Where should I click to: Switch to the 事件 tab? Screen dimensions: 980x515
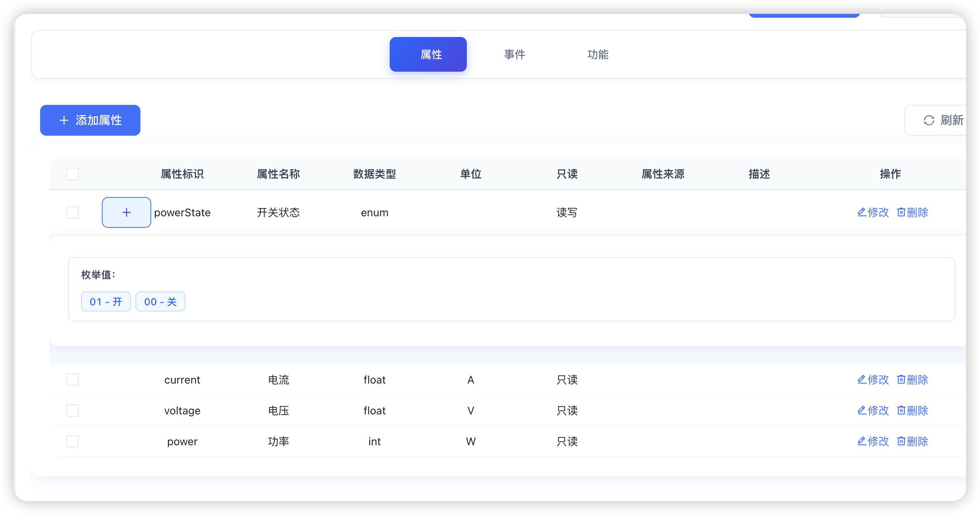coord(514,54)
